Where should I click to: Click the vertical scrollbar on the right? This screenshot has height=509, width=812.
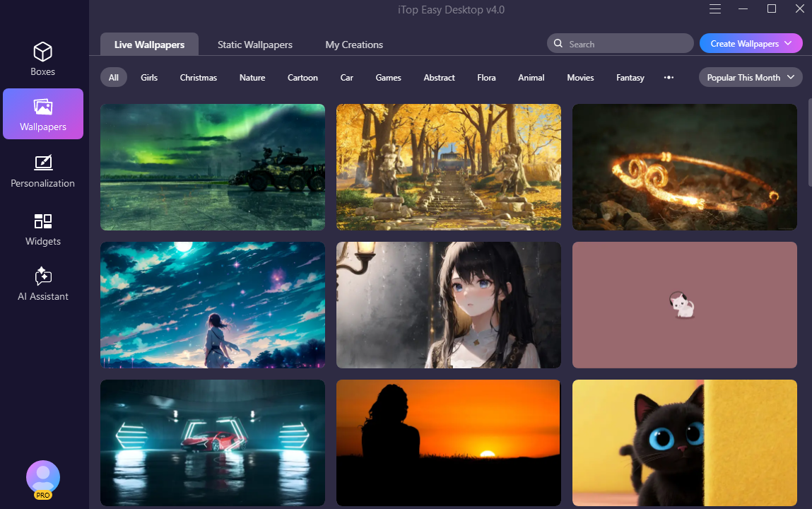tap(809, 143)
